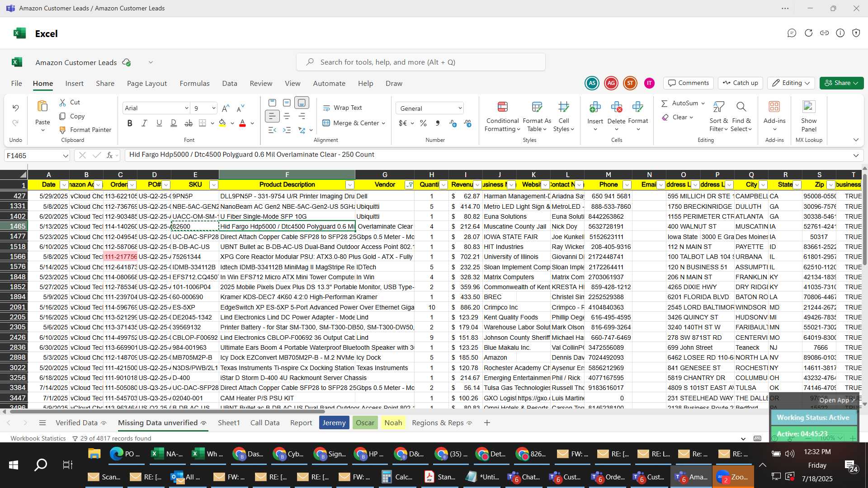
Task: Click the formula bar text
Action: click(251, 155)
